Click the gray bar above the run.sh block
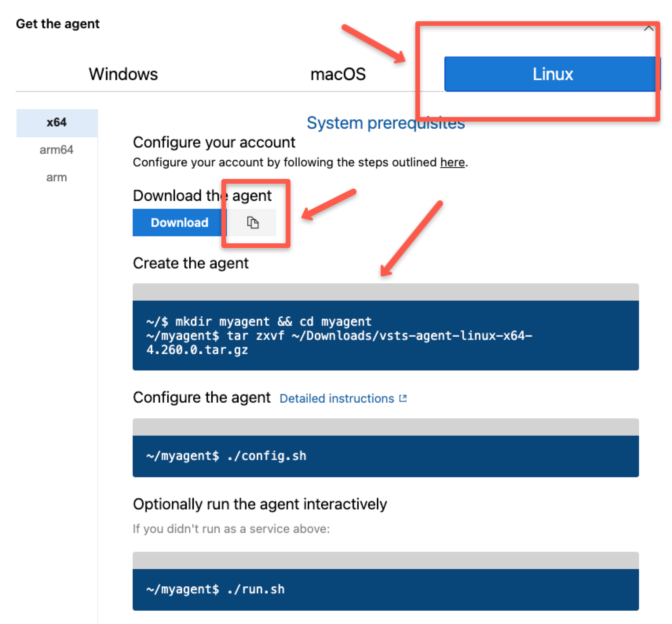 [x=386, y=559]
